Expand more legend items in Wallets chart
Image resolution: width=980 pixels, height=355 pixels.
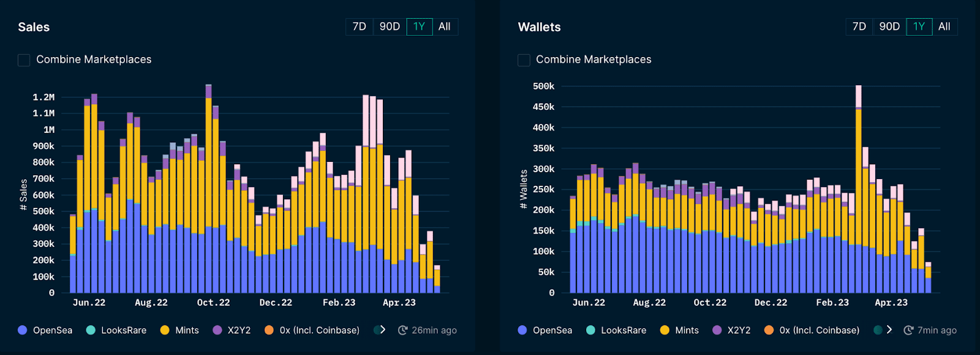[x=889, y=330]
